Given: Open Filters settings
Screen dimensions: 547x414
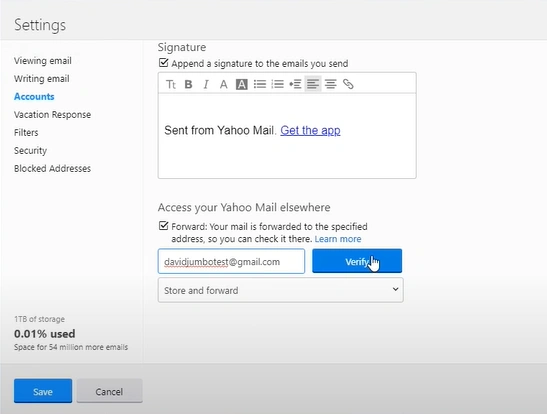Looking at the screenshot, I should [26, 133].
